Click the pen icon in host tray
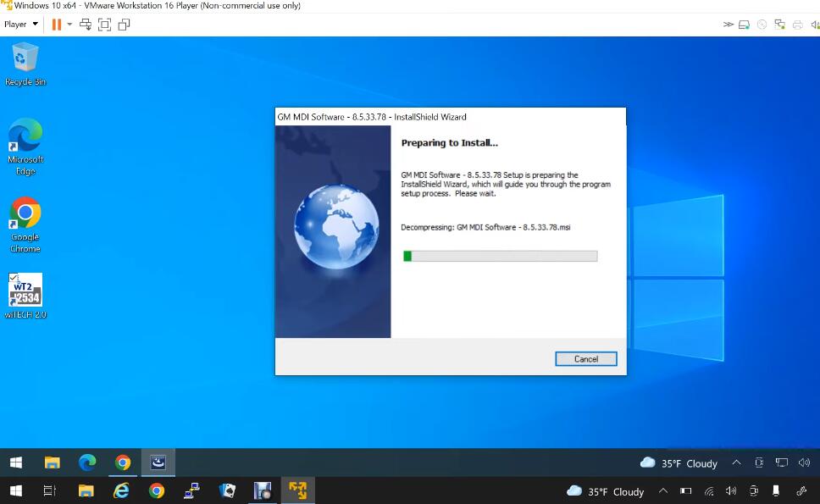The width and height of the screenshot is (820, 504). point(801,491)
